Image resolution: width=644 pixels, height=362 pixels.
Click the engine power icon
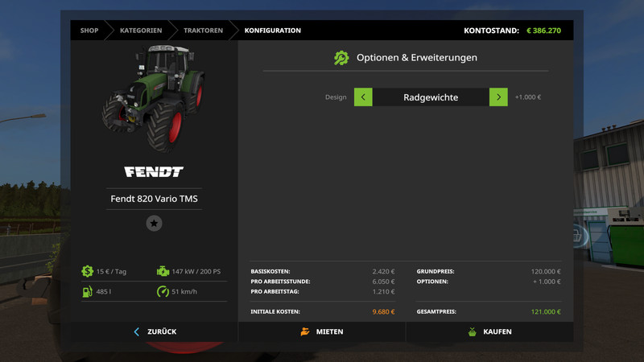pos(163,271)
